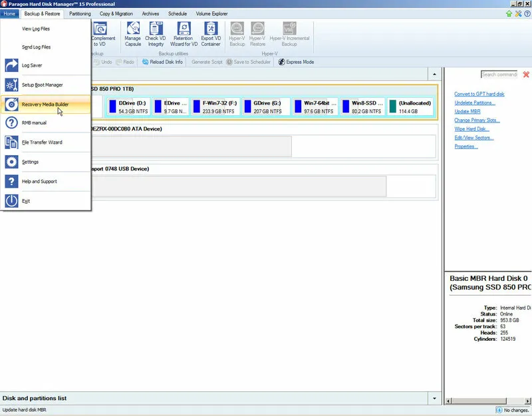Screen dimensions: 532x416
Task: Open Edit/View Sectors link
Action: (x=474, y=138)
